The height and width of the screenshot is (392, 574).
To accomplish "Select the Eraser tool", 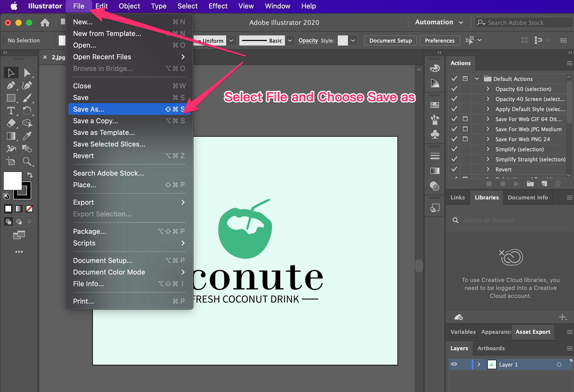I will tap(11, 123).
